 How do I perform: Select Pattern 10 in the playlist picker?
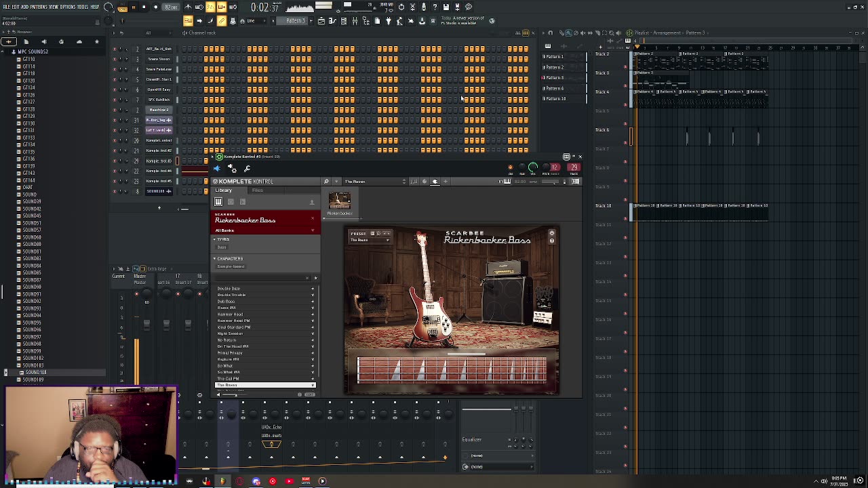click(x=555, y=99)
